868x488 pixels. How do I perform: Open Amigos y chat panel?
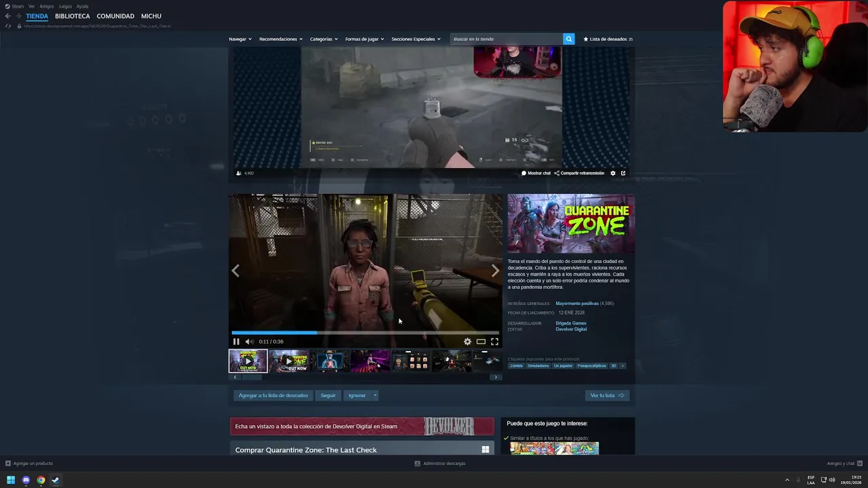[844, 464]
